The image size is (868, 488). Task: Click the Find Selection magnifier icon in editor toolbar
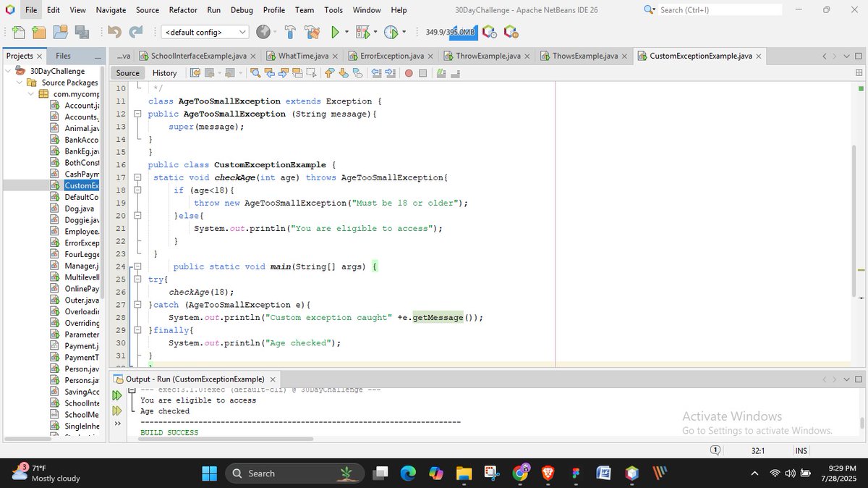(255, 73)
